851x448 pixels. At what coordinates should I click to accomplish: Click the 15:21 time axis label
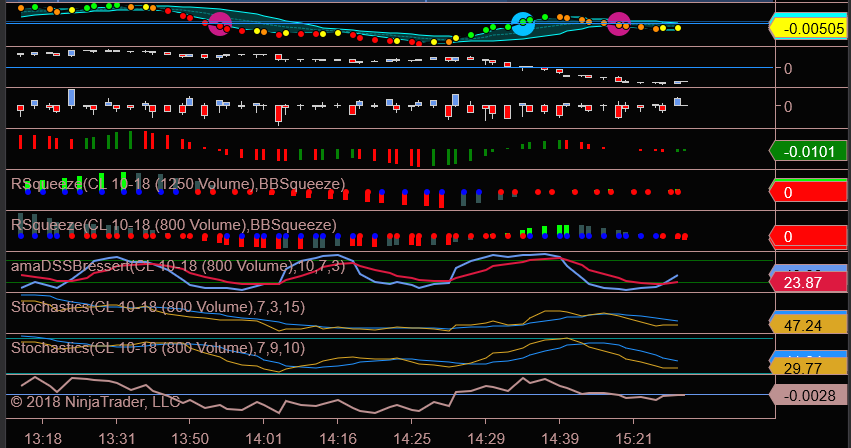(634, 438)
